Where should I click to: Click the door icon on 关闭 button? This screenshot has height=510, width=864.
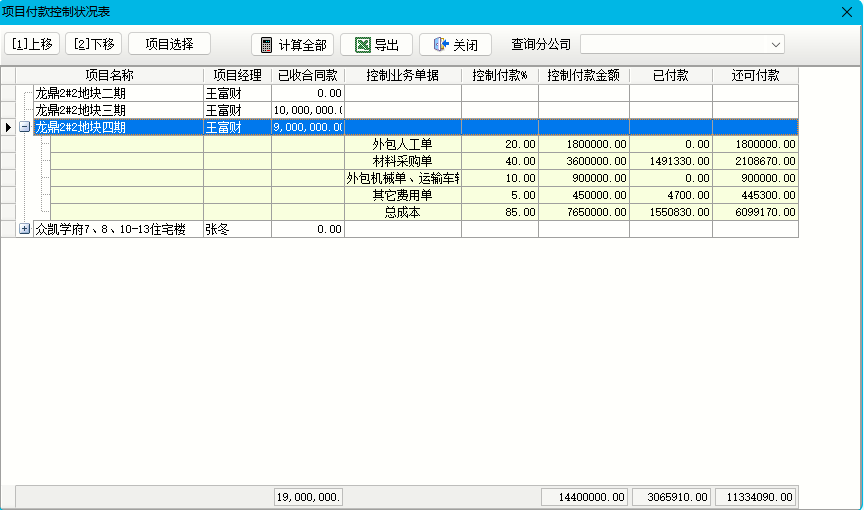click(440, 45)
